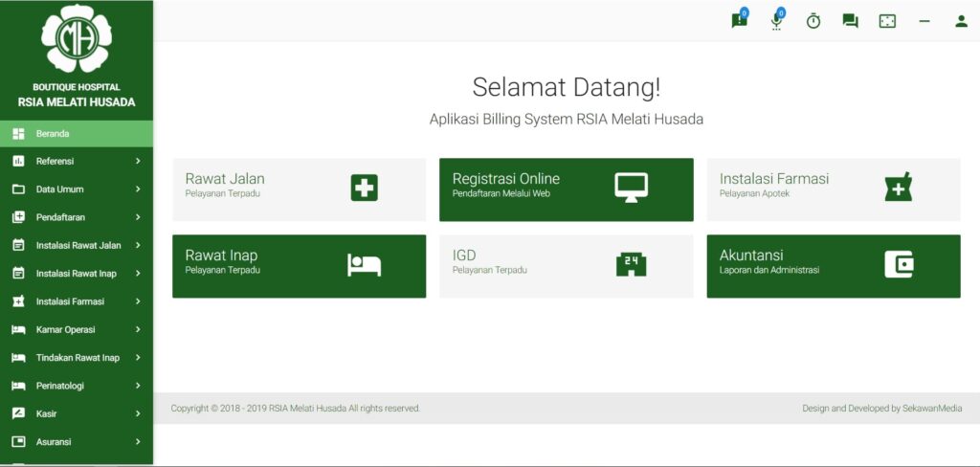Click 'Aplikasi Billing System RSIA Melati Husada' subtitle
This screenshot has width=980, height=467.
(567, 120)
